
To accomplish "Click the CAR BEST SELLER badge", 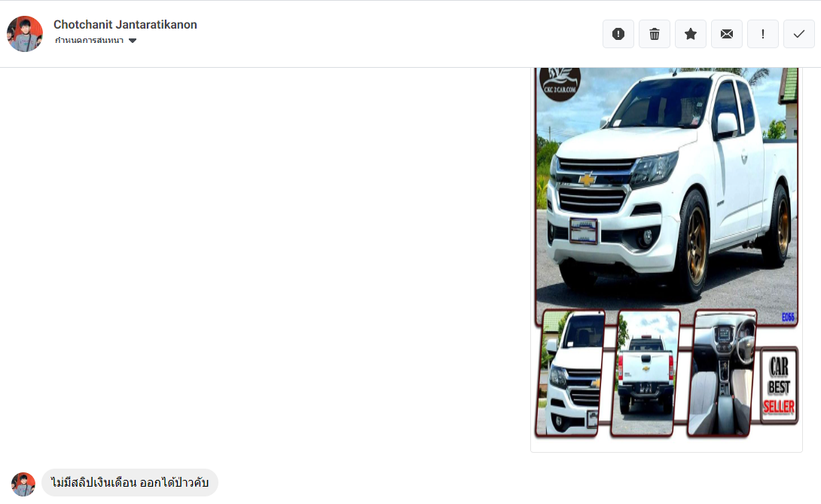I will 779,385.
